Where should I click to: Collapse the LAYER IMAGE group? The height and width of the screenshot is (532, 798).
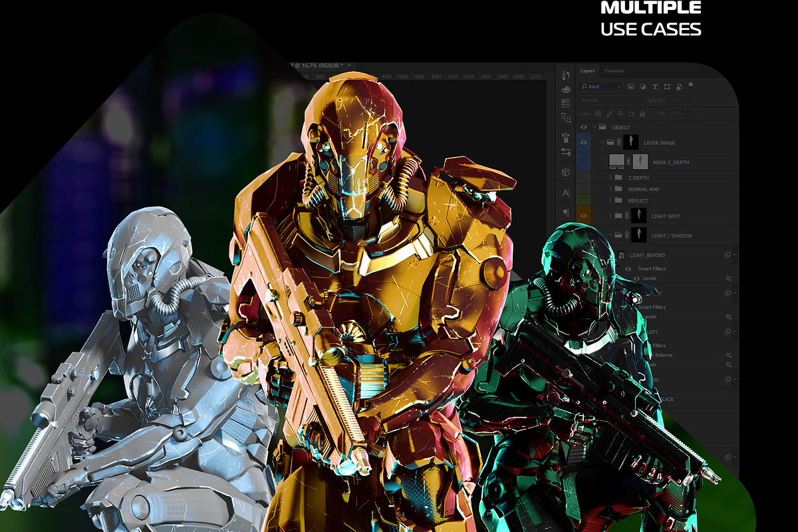click(602, 142)
